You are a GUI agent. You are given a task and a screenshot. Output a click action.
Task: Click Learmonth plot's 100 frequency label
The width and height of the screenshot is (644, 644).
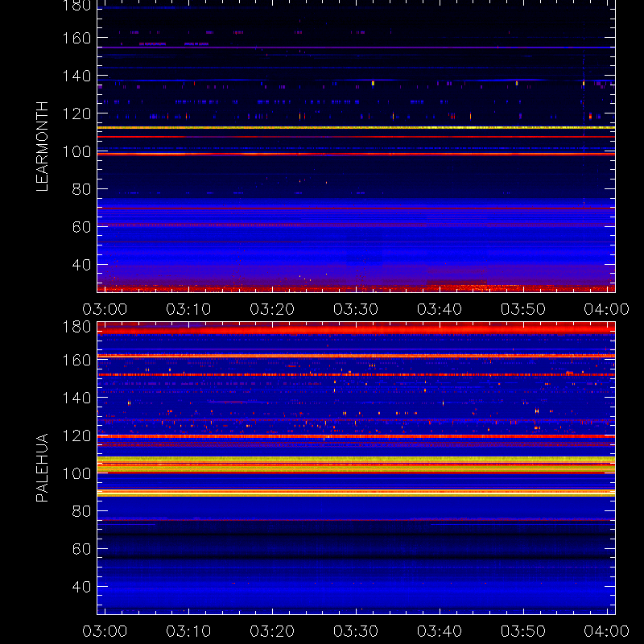pyautogui.click(x=76, y=151)
